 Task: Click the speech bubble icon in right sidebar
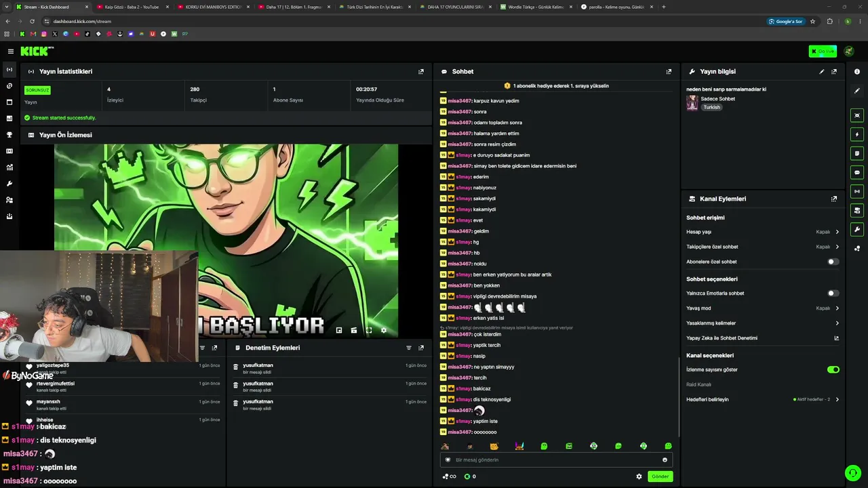coord(857,172)
